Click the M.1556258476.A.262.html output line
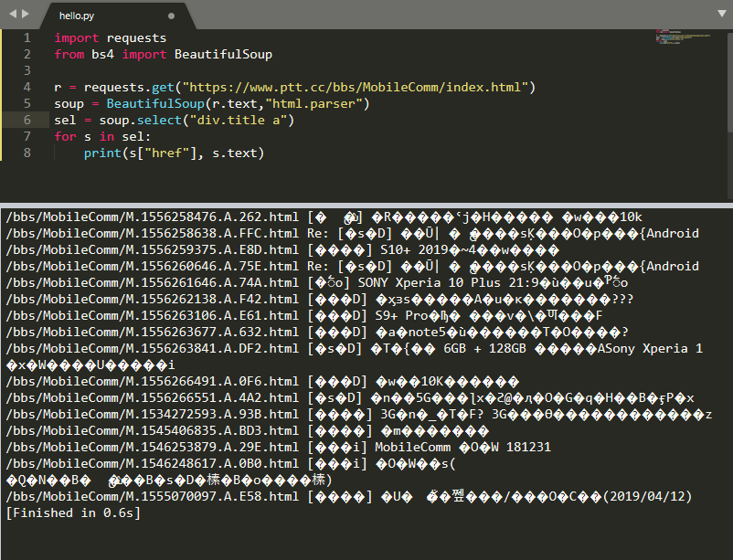 (x=324, y=217)
